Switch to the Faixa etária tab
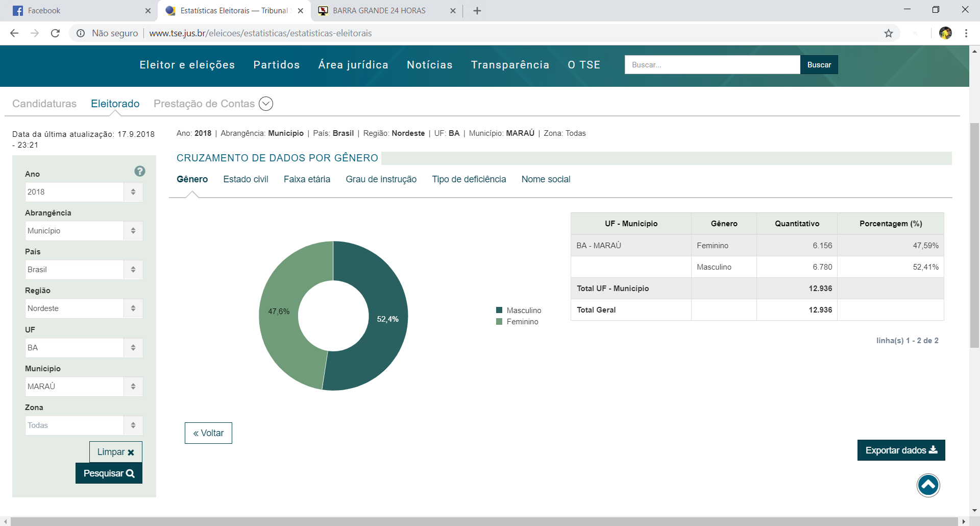The height and width of the screenshot is (526, 980). point(307,179)
